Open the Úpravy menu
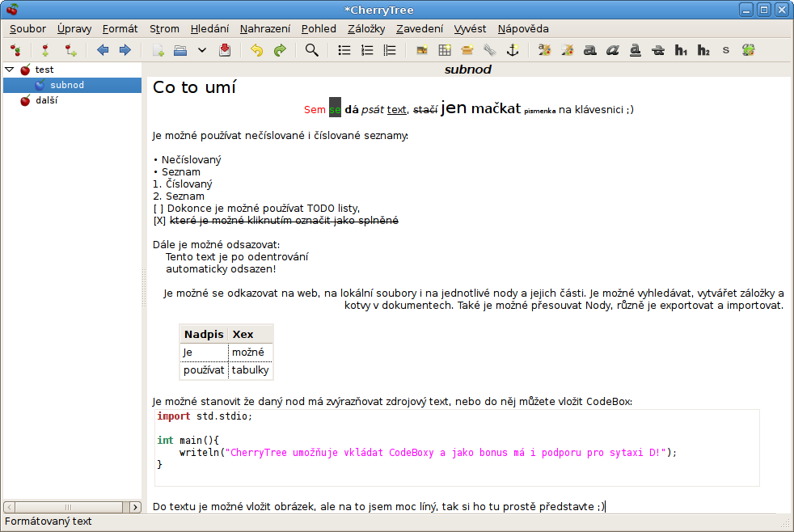This screenshot has width=794, height=532. pyautogui.click(x=74, y=29)
